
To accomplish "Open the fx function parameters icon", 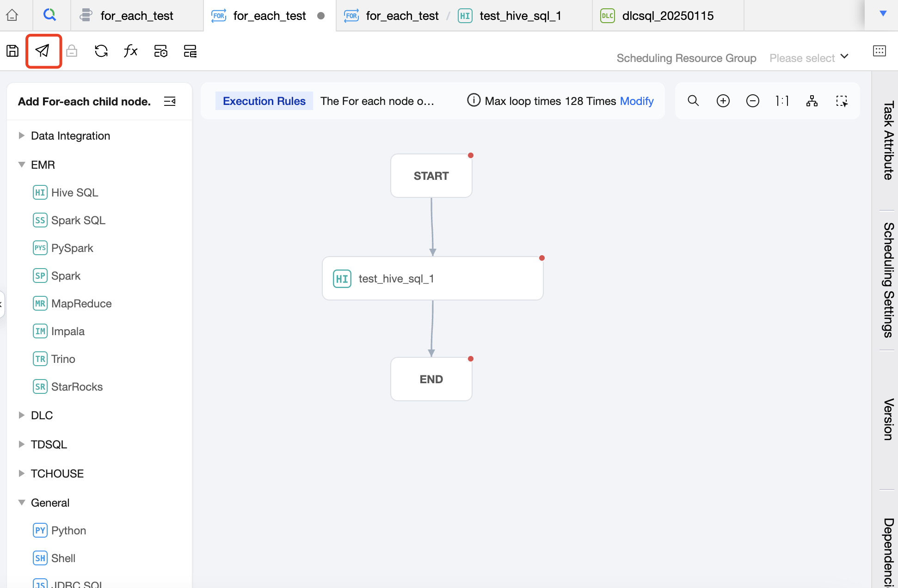I will [x=130, y=51].
